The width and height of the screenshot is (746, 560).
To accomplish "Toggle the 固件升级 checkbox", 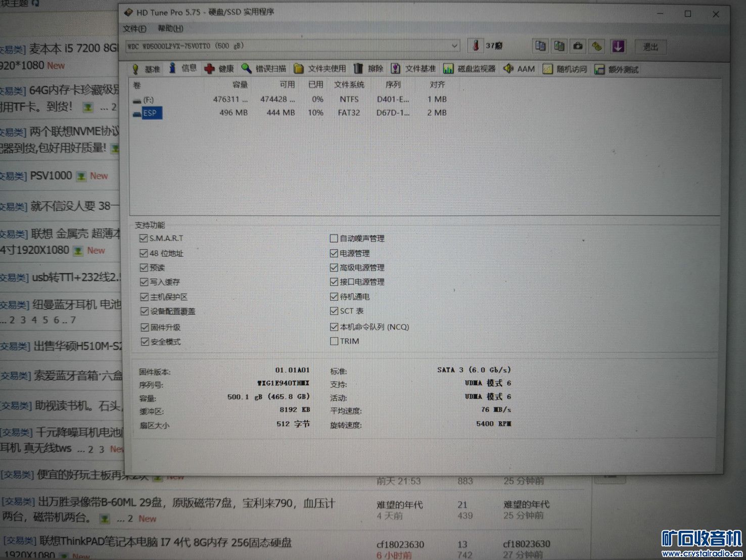I will coord(145,327).
